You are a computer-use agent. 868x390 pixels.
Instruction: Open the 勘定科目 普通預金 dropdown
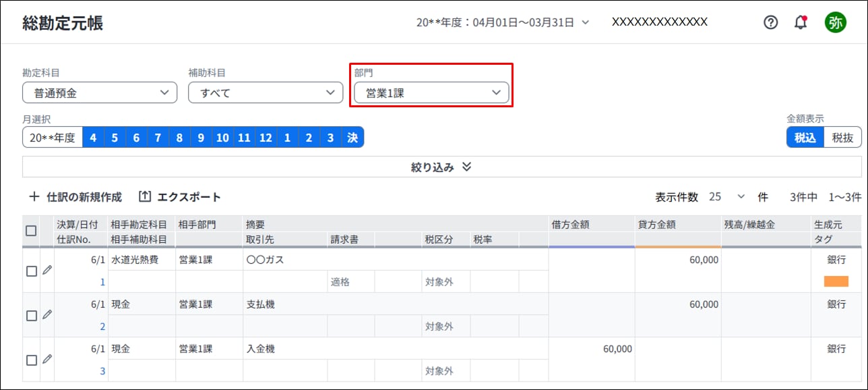(100, 93)
